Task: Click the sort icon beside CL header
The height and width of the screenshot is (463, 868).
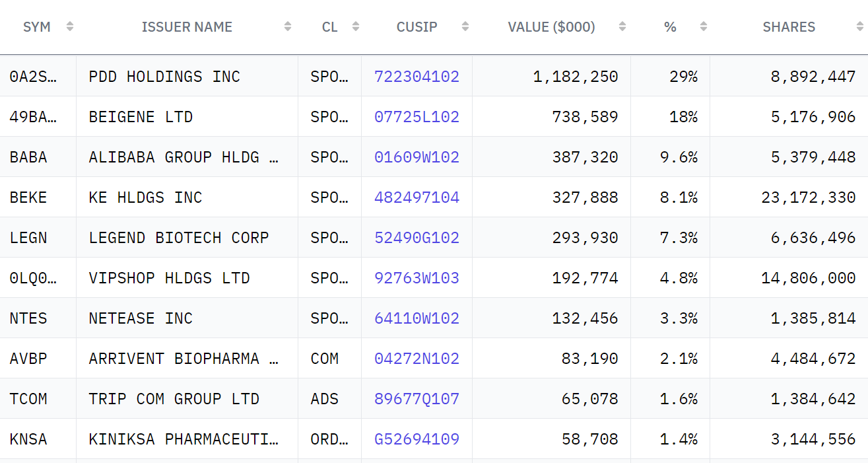Action: (x=356, y=26)
